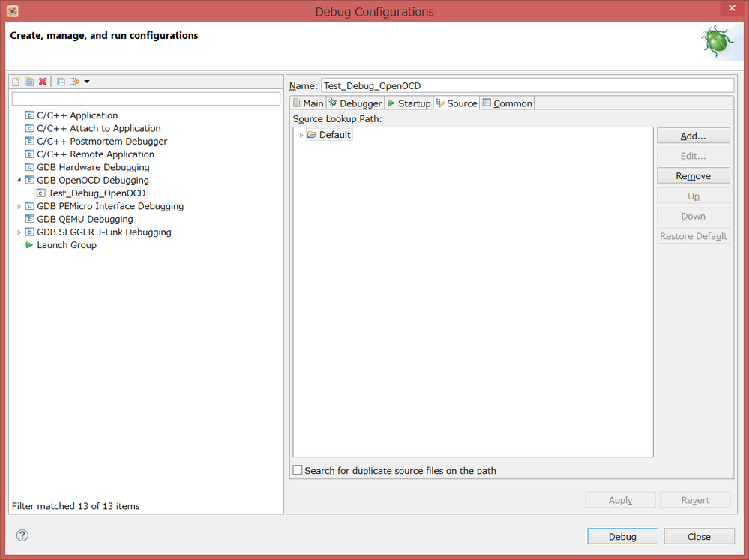Open the filter toolbar dropdown arrow

point(87,81)
